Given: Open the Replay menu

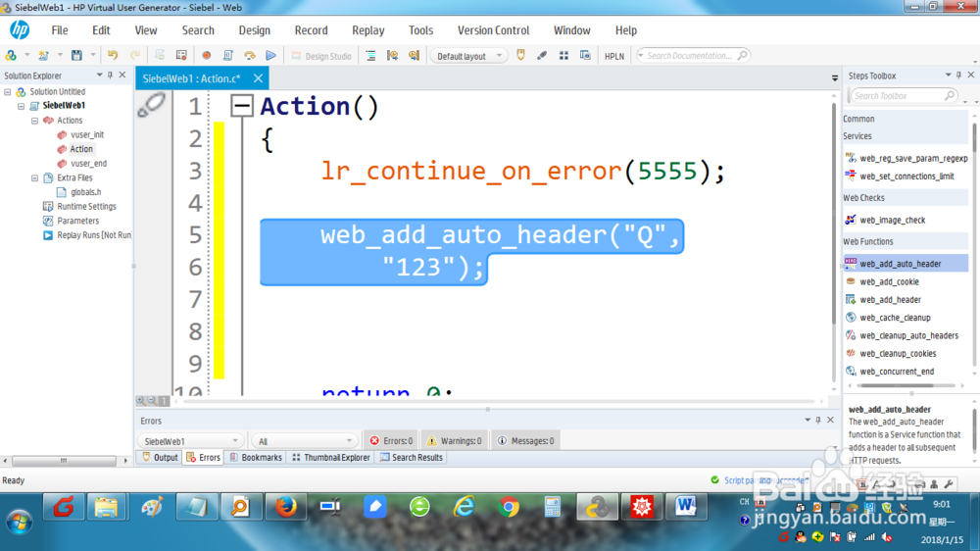Looking at the screenshot, I should pos(368,30).
